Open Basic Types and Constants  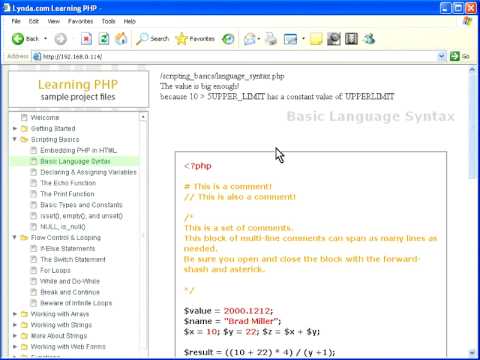pos(81,205)
